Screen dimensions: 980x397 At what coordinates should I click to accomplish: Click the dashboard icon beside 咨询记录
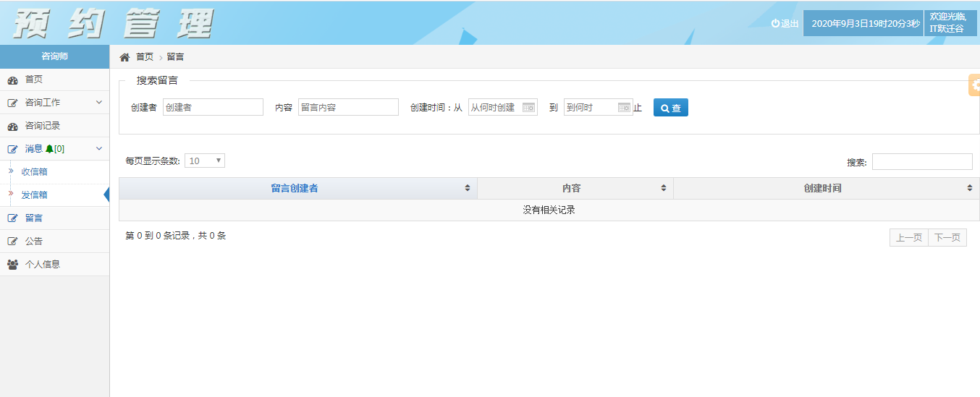[x=12, y=126]
